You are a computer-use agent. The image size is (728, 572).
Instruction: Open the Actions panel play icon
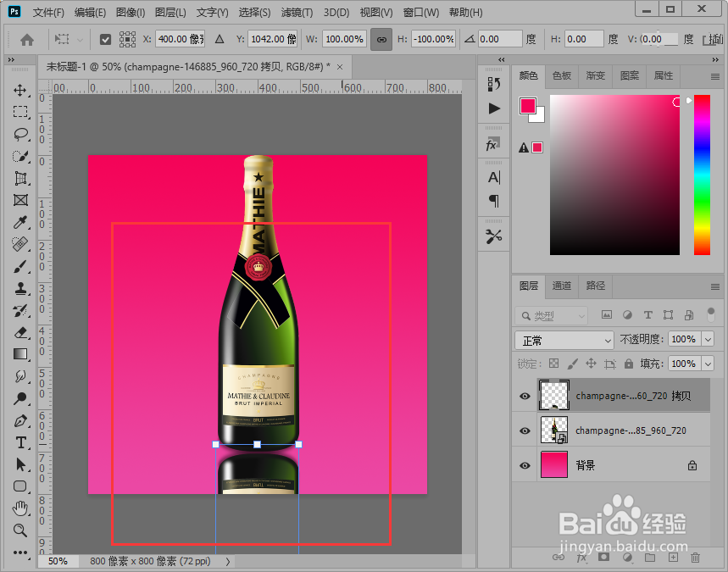point(494,108)
